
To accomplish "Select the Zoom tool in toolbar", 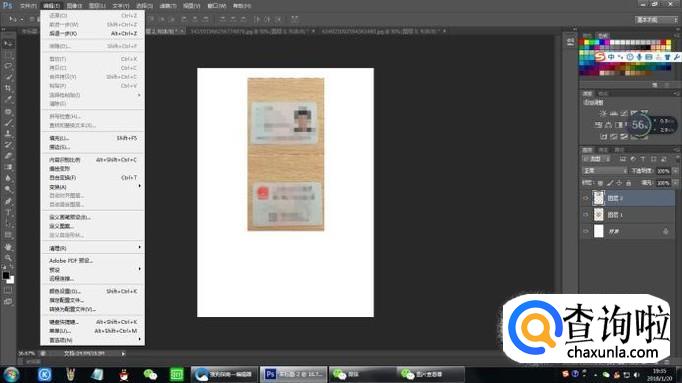I will [8, 258].
